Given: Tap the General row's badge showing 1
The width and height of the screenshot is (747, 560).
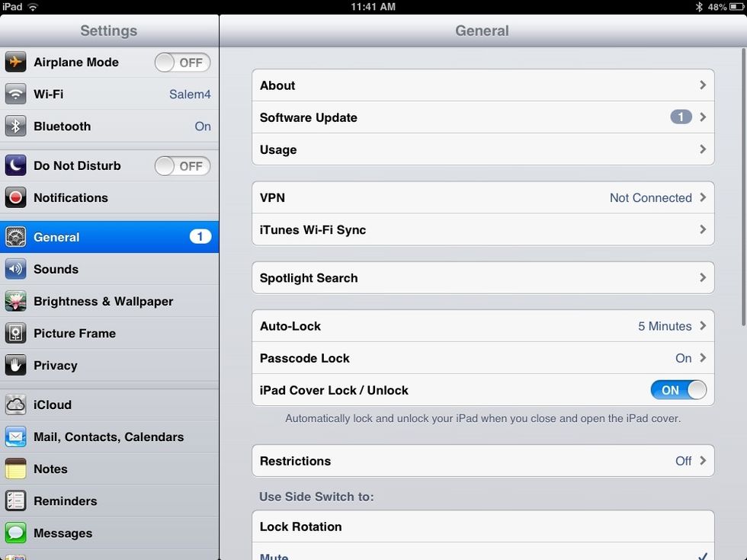Looking at the screenshot, I should (x=200, y=237).
